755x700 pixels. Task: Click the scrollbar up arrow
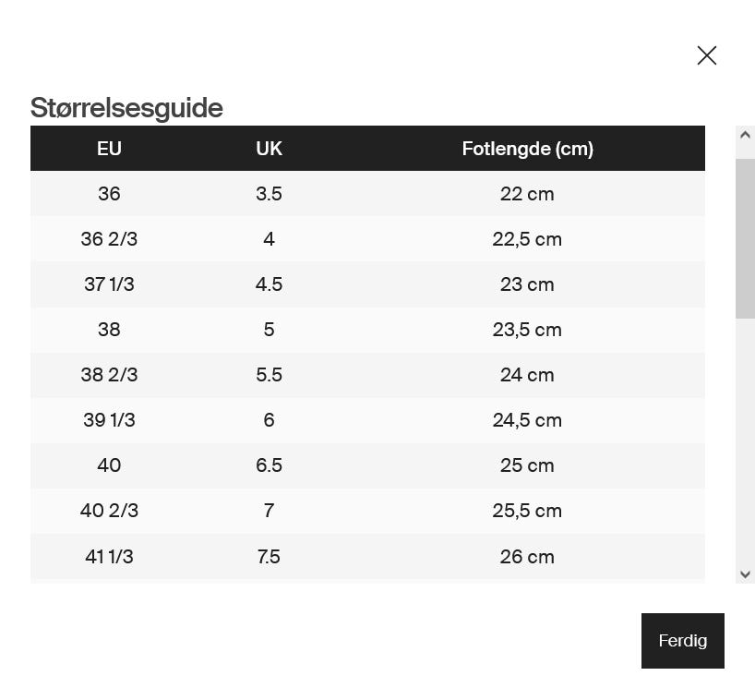pos(745,135)
